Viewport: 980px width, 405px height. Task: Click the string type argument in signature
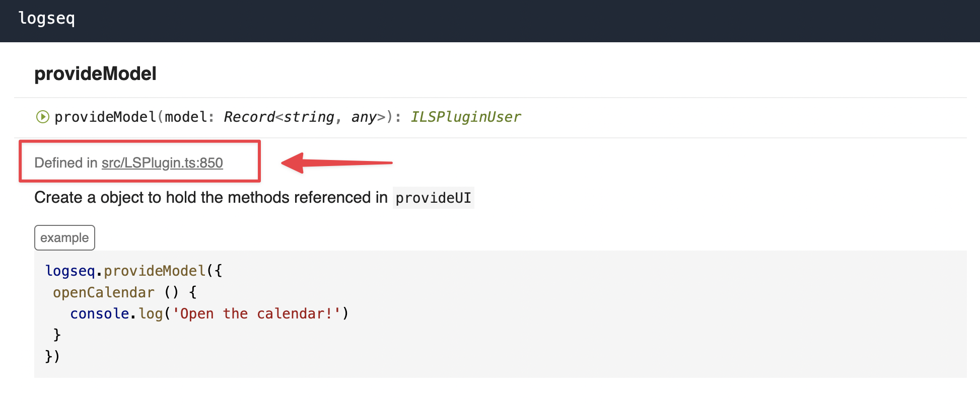tap(309, 117)
